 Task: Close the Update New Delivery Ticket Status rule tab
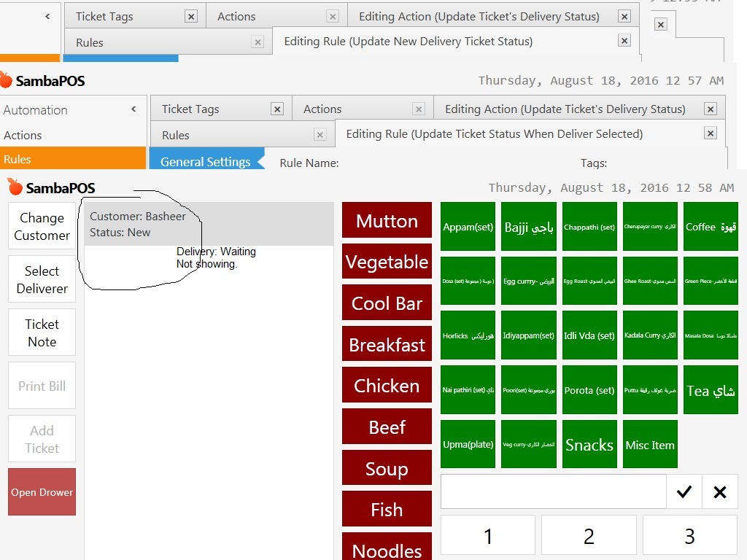click(x=624, y=41)
